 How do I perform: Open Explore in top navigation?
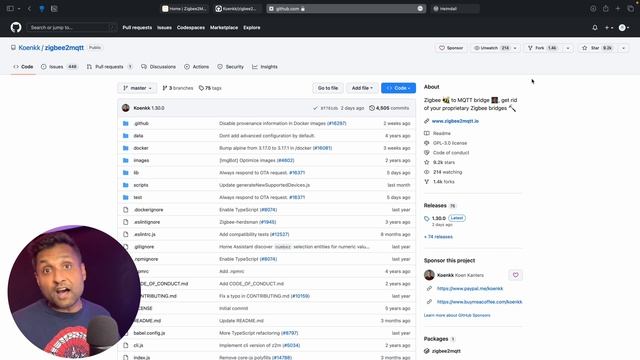pyautogui.click(x=251, y=27)
